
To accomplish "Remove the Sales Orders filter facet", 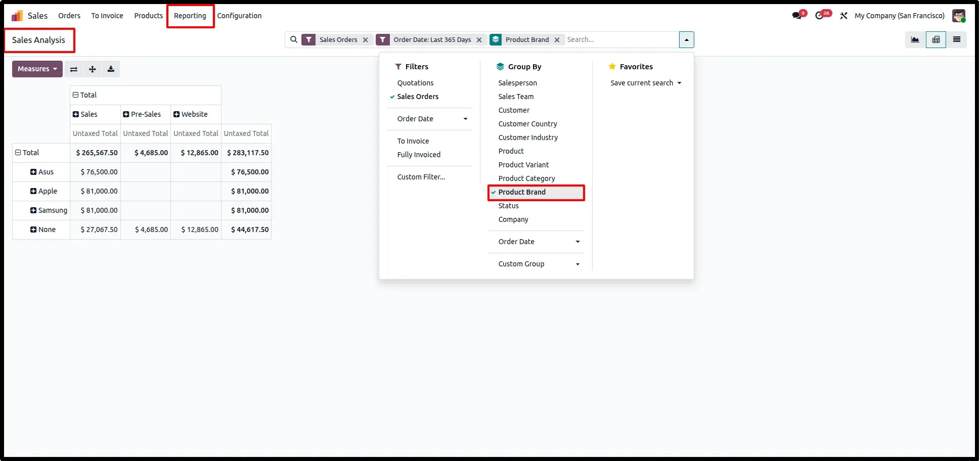I will [365, 40].
